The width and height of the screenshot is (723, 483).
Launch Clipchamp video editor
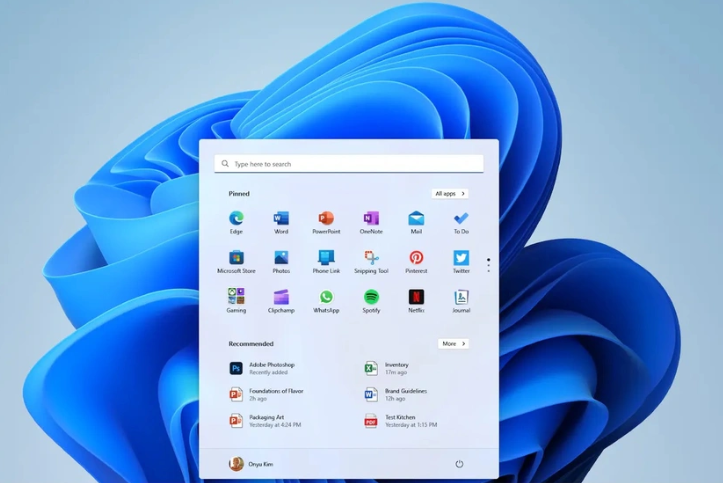point(281,297)
